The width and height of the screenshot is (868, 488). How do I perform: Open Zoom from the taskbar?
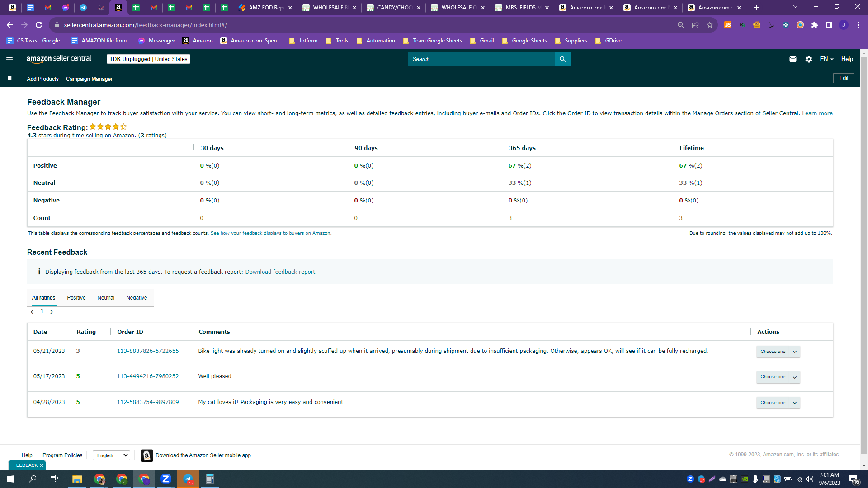pos(166,479)
